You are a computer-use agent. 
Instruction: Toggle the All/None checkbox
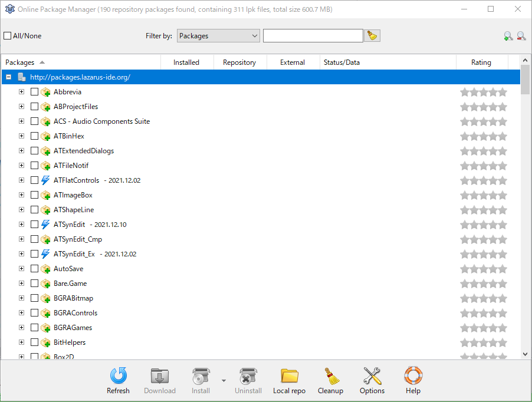click(8, 35)
